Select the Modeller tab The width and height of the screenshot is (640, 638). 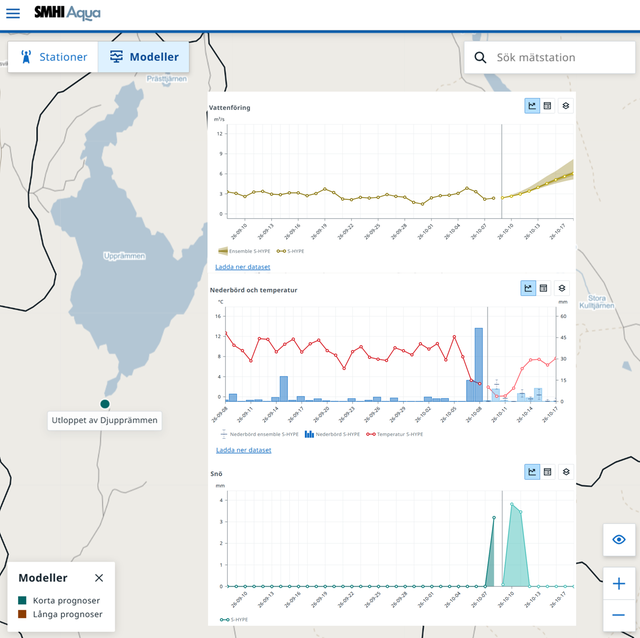[144, 57]
